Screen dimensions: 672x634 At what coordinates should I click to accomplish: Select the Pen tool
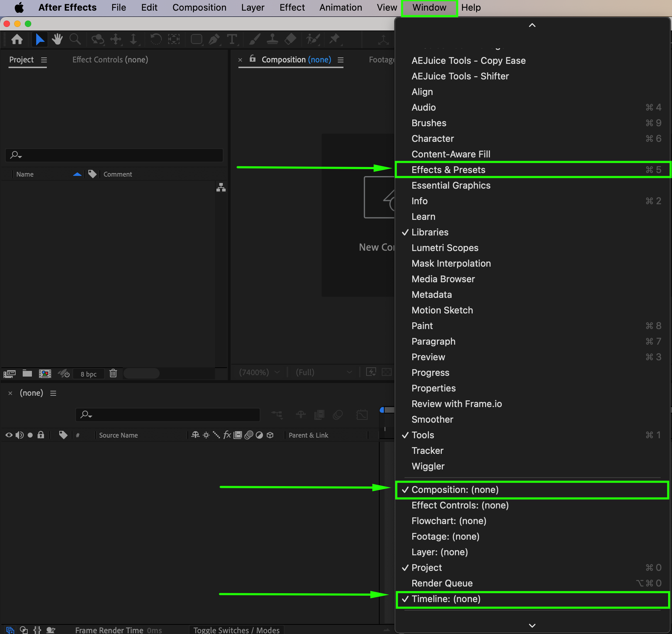214,39
